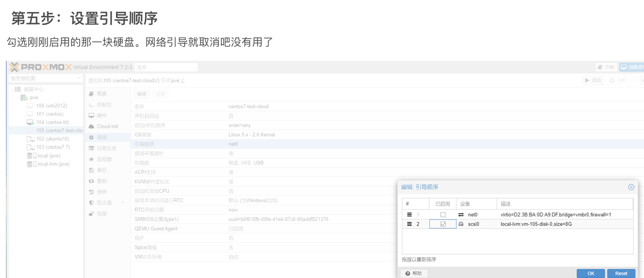
Task: Enable the net0 boot device checkbox
Action: click(443, 215)
